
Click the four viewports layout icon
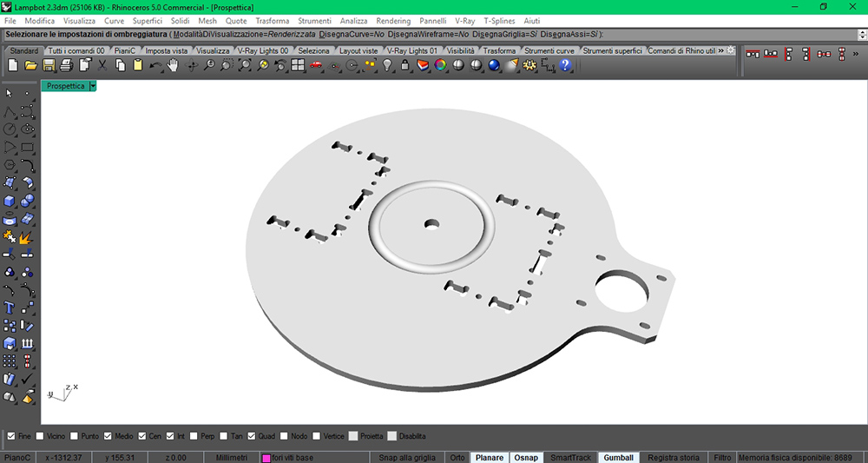pos(298,65)
